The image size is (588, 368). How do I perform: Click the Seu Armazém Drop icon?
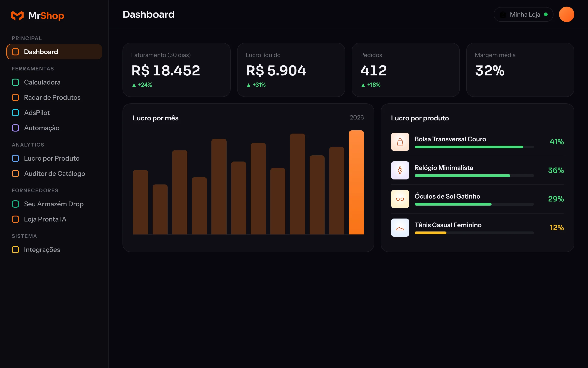point(16,204)
